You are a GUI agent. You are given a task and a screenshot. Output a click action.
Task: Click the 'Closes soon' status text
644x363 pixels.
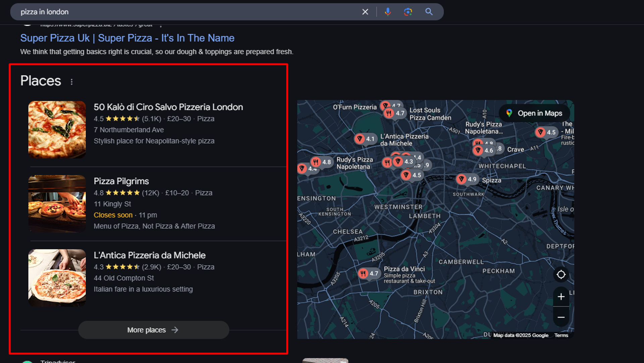(113, 215)
